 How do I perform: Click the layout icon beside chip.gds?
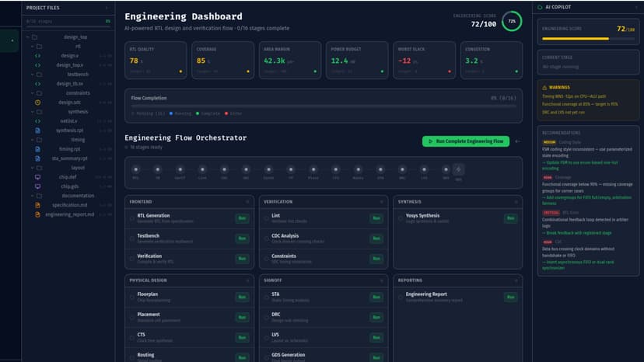[37, 186]
